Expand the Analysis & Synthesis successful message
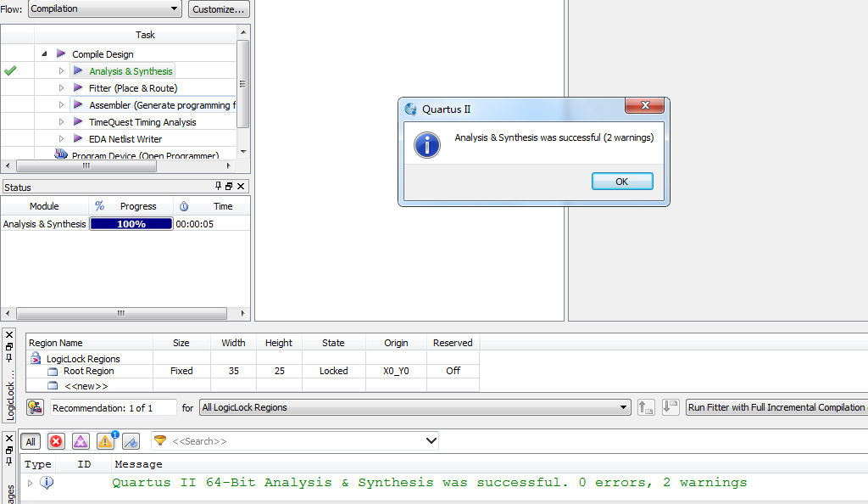The height and width of the screenshot is (504, 868). 30,483
